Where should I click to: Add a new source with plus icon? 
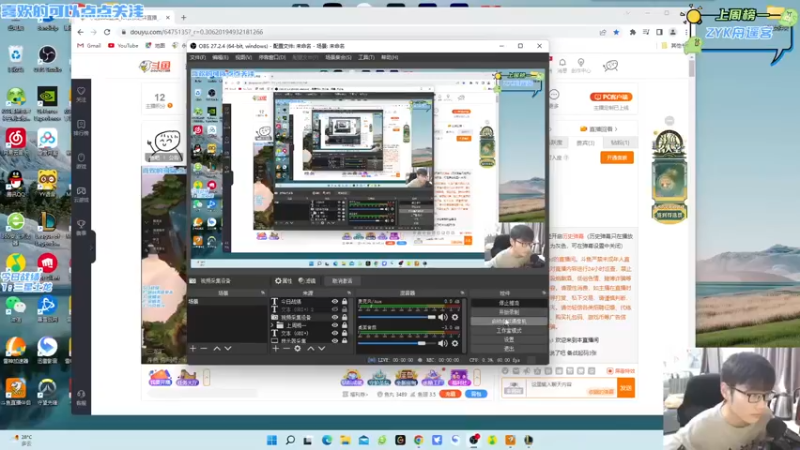coord(276,348)
